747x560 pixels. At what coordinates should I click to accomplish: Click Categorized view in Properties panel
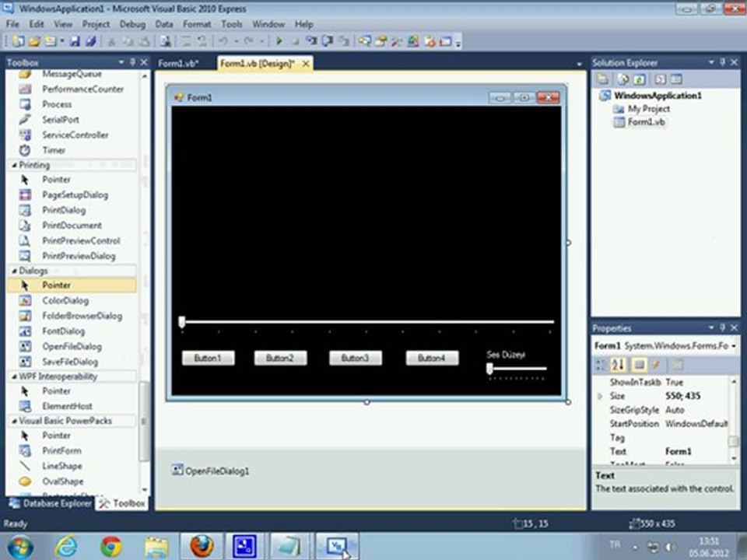tap(601, 366)
